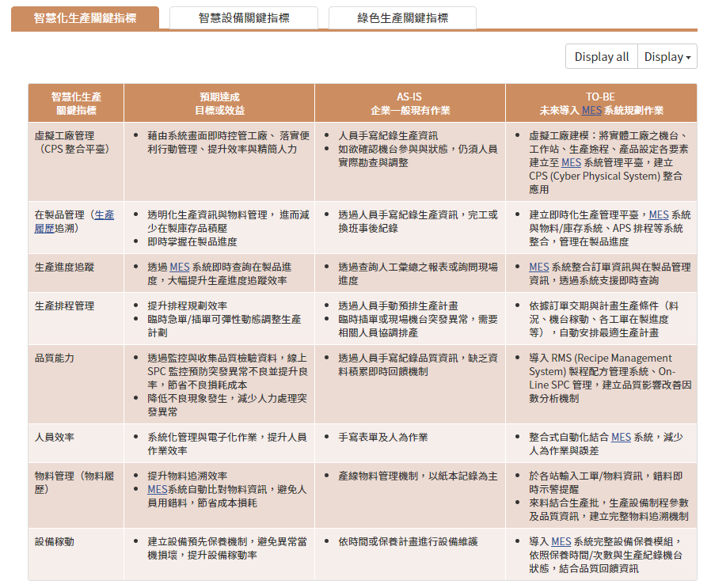Select the AS-IS 企業一般現有作業 column header

click(x=410, y=104)
